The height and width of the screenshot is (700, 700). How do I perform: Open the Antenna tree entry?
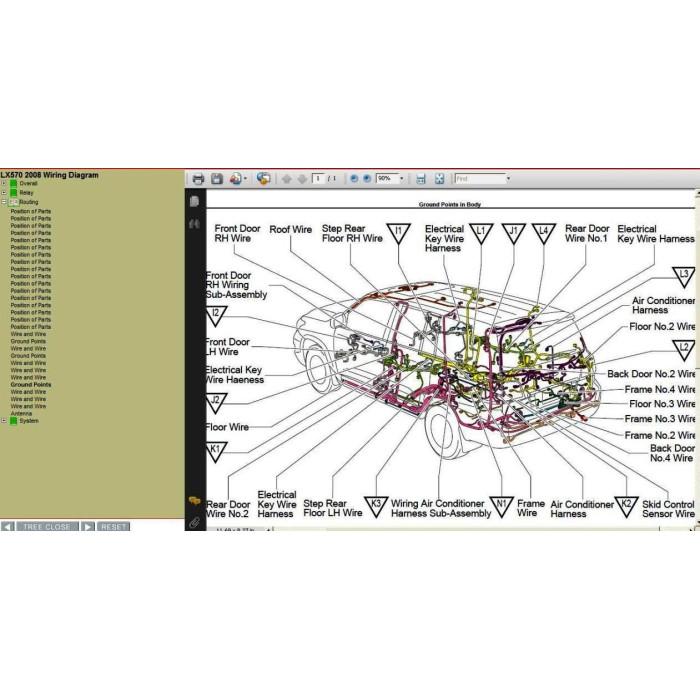coord(21,413)
